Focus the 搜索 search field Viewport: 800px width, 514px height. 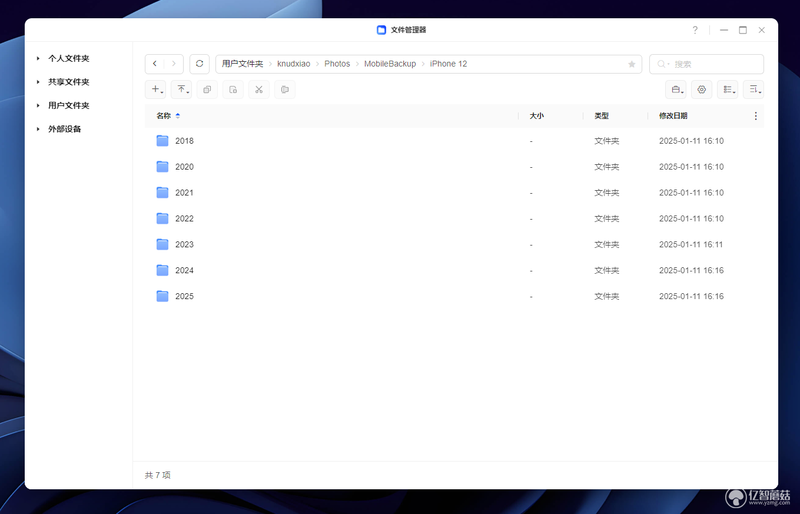707,64
